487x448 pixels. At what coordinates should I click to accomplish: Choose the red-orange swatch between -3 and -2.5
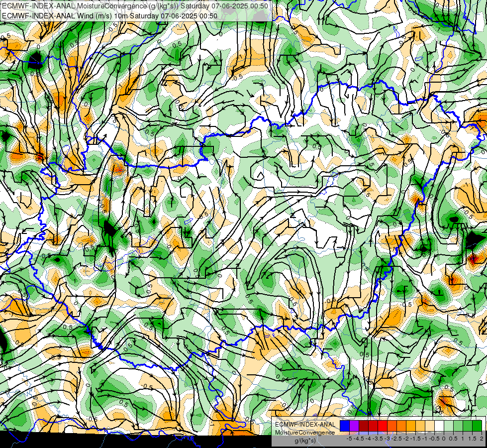(x=392, y=426)
